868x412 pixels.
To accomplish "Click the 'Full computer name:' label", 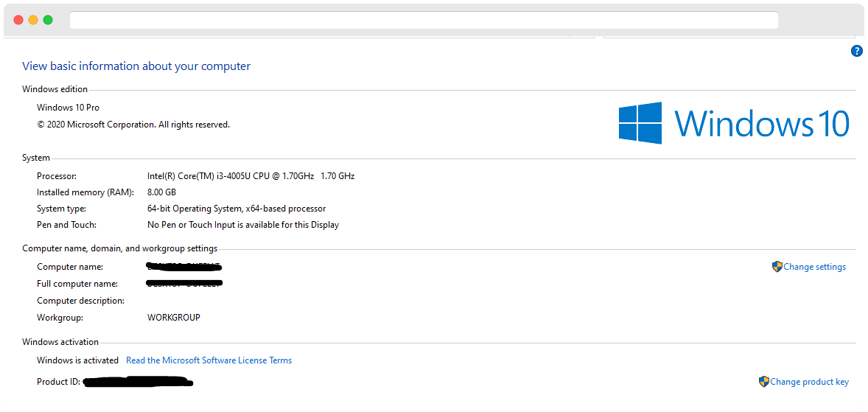I will pyautogui.click(x=77, y=284).
